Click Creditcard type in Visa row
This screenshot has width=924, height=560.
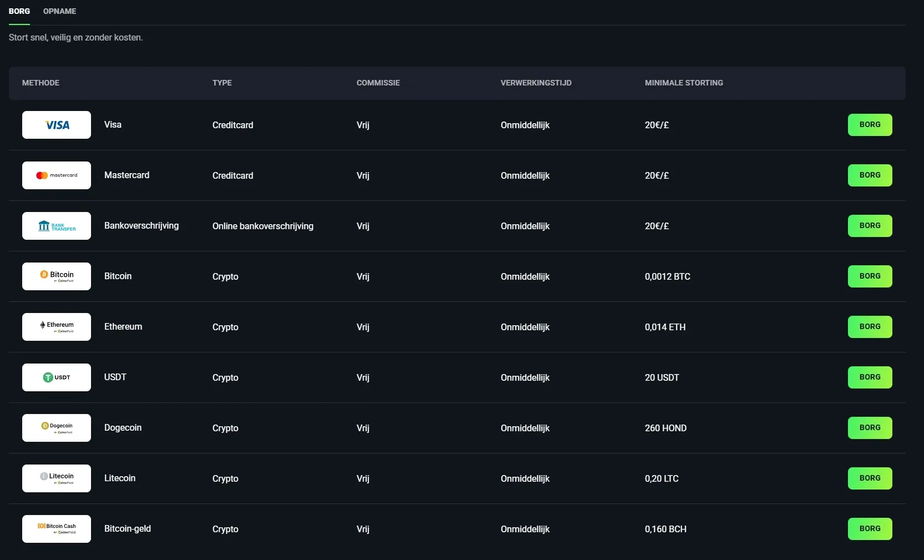tap(233, 125)
